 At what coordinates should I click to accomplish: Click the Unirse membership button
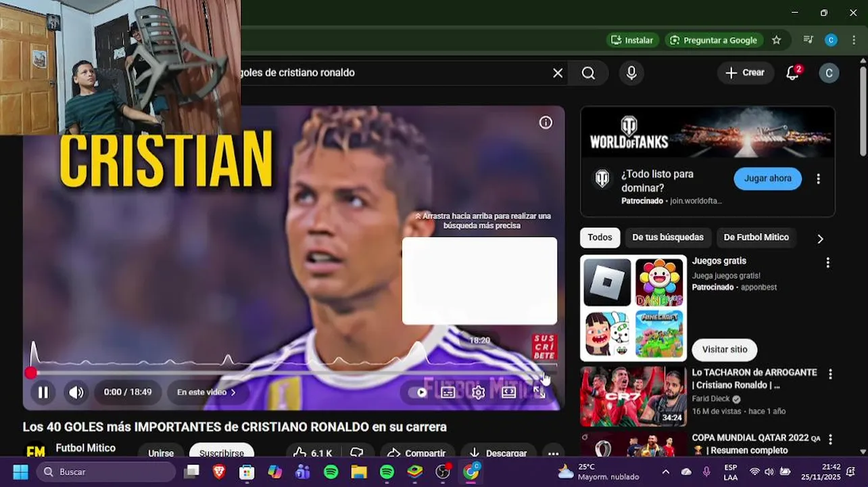pos(161,453)
